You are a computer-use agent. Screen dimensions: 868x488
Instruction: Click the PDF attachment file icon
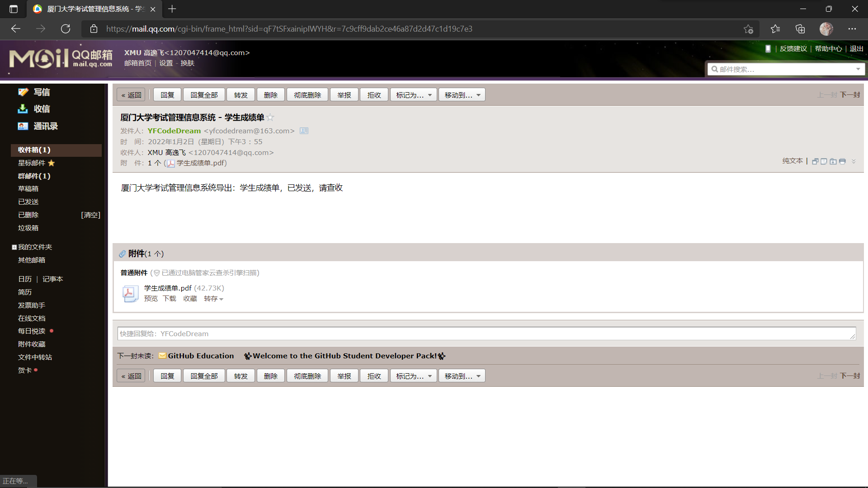(x=130, y=293)
